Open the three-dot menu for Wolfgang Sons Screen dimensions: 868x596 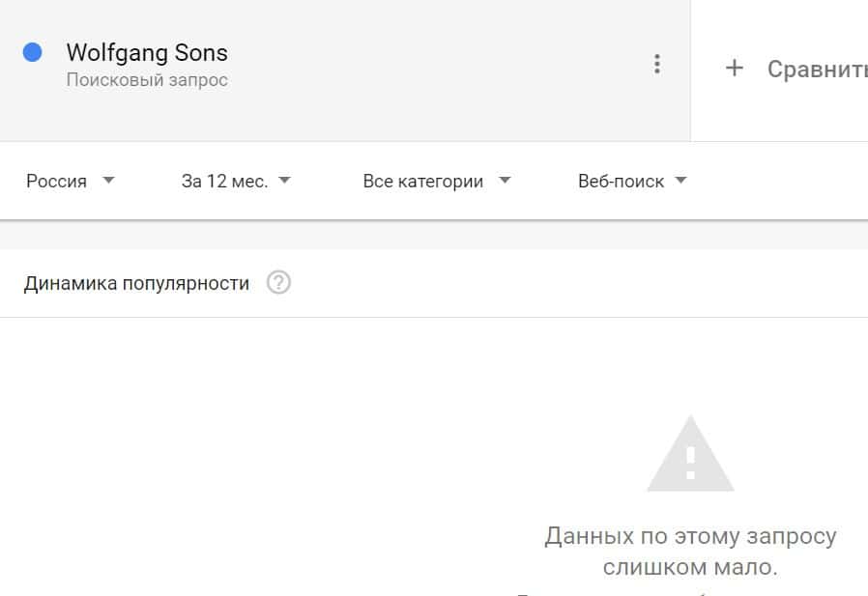click(657, 65)
